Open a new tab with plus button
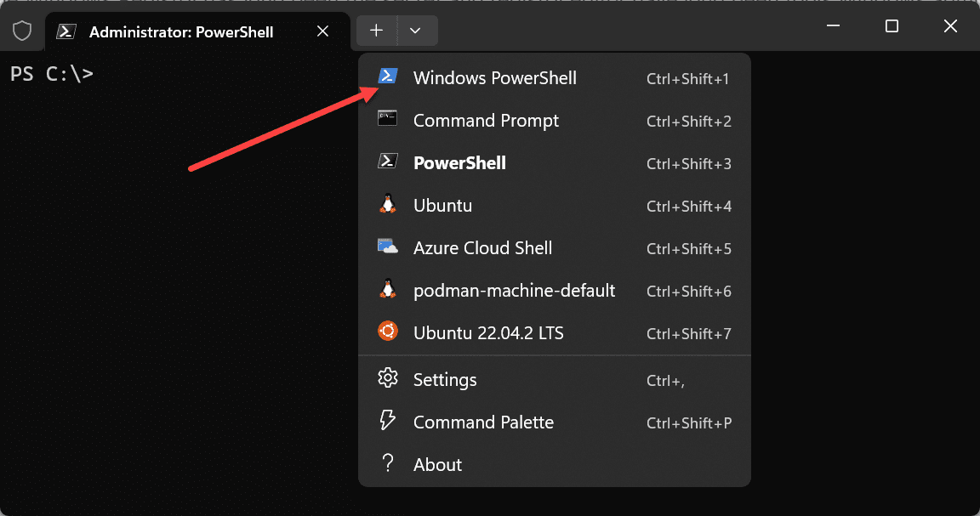This screenshot has height=516, width=980. [x=376, y=31]
